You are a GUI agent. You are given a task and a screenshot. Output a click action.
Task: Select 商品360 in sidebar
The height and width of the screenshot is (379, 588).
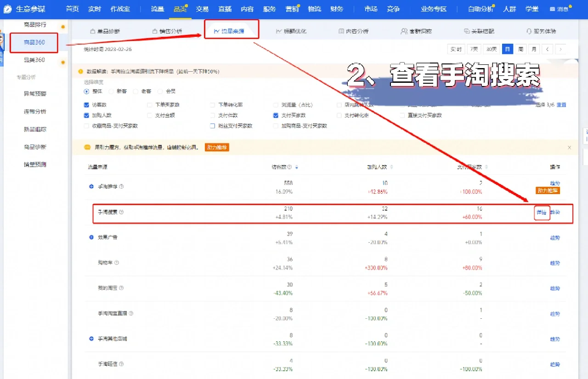tap(34, 42)
